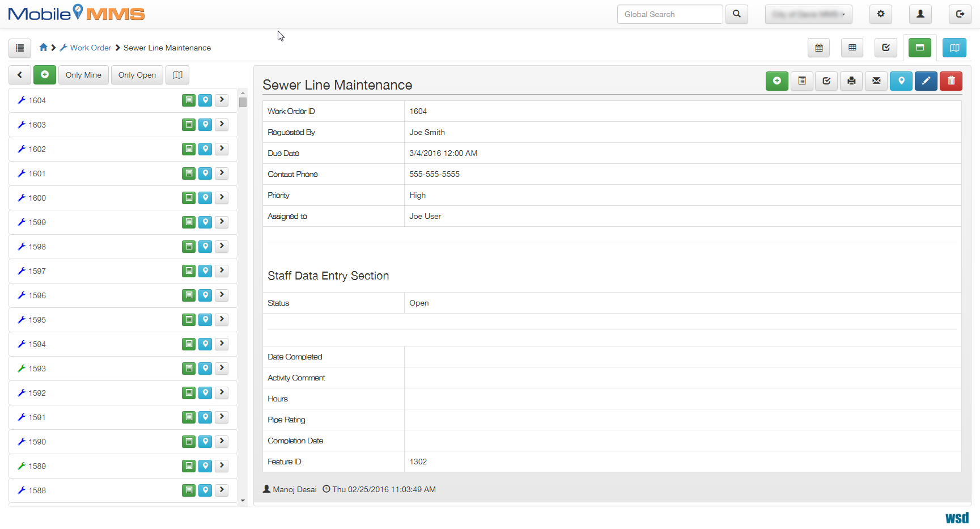Toggle the Only Open filter
This screenshot has width=980, height=529.
(137, 75)
